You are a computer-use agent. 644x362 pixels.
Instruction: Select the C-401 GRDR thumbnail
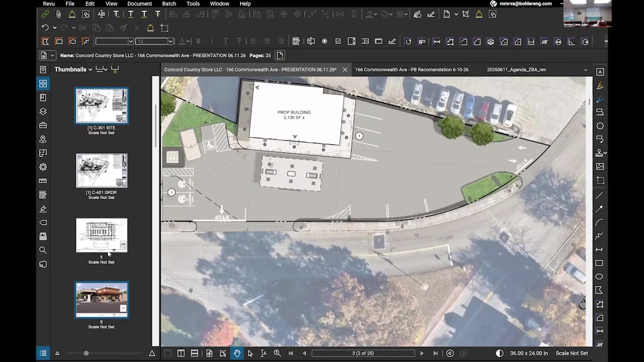click(102, 170)
